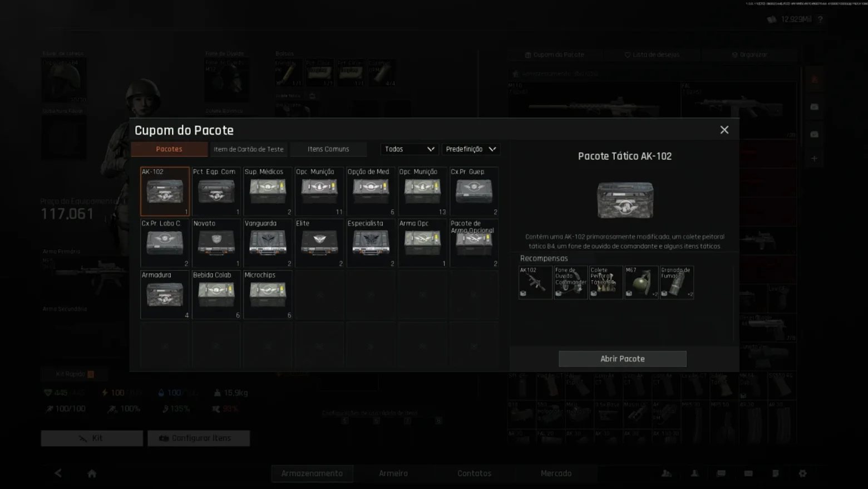868x489 pixels.
Task: Choose the Armadura pack
Action: pos(165,295)
